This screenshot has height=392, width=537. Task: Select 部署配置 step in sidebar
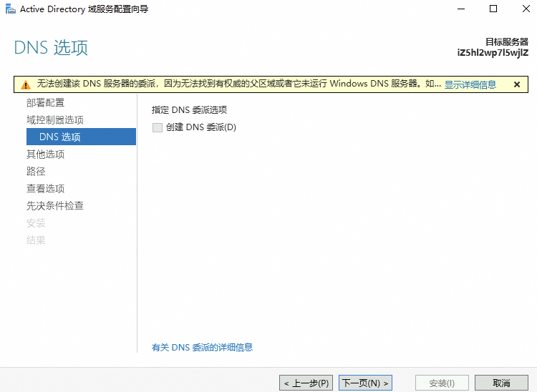(x=45, y=102)
